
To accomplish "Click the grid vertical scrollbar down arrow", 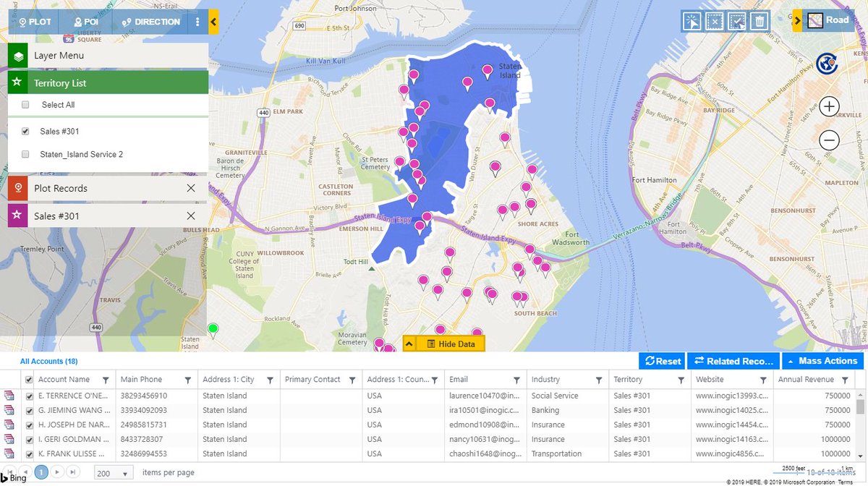I will 860,458.
